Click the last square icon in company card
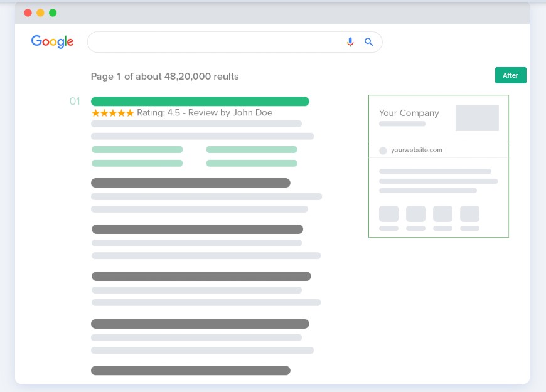Screen dimensions: 546x392 469,213
